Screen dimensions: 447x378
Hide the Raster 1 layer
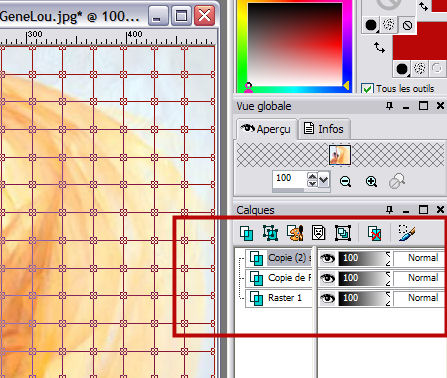click(x=328, y=298)
